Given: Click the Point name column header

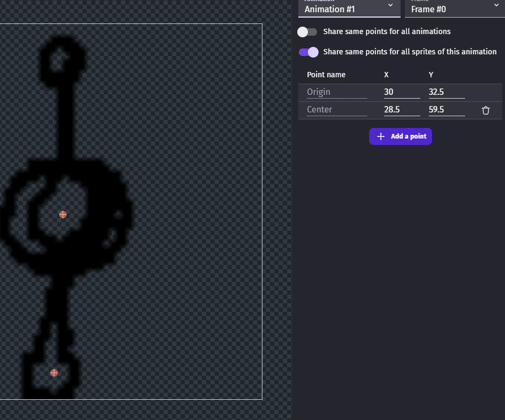Looking at the screenshot, I should 326,75.
